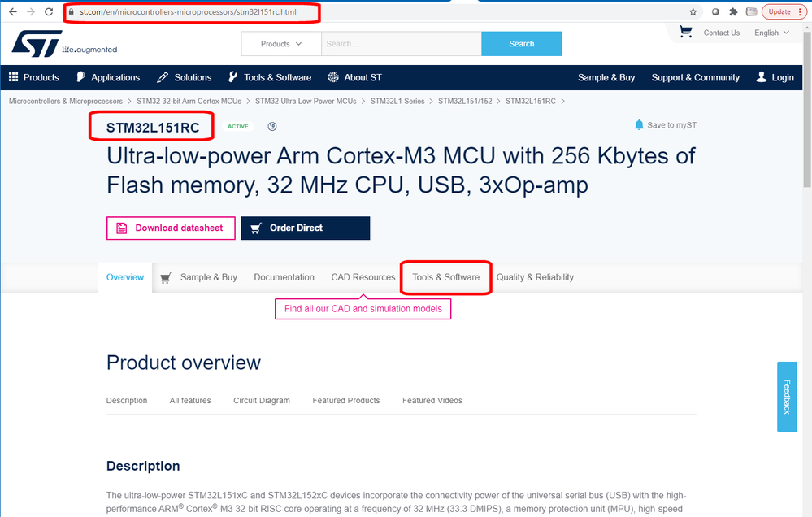The height and width of the screenshot is (517, 812).
Task: Open Products in the navy navigation bar
Action: [x=41, y=77]
